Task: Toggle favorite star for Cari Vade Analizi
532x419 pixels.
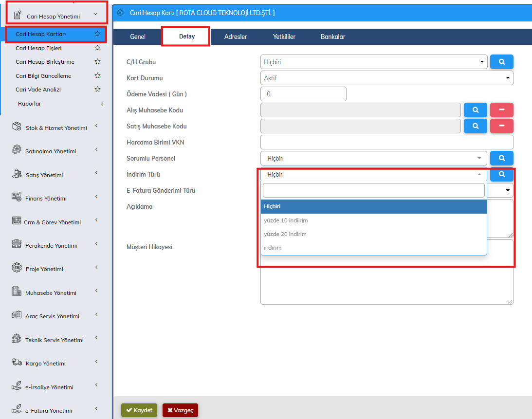Action: [x=97, y=90]
